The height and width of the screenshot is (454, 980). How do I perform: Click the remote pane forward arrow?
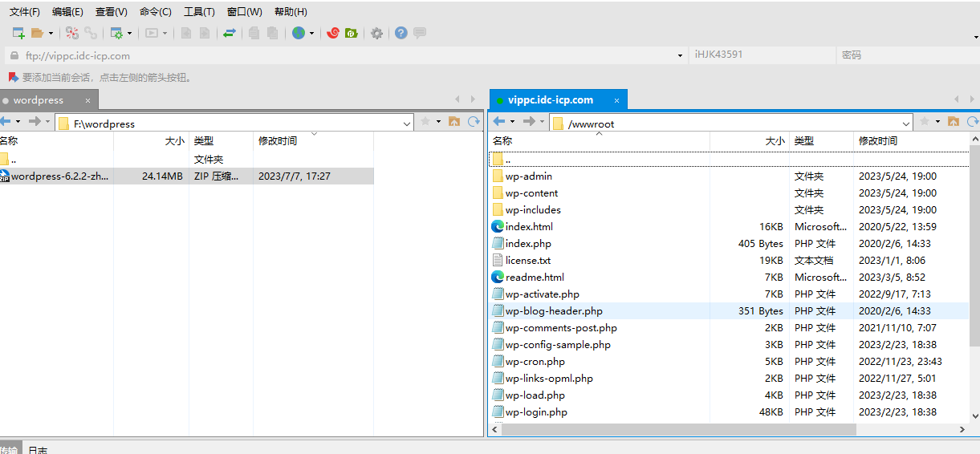click(529, 122)
